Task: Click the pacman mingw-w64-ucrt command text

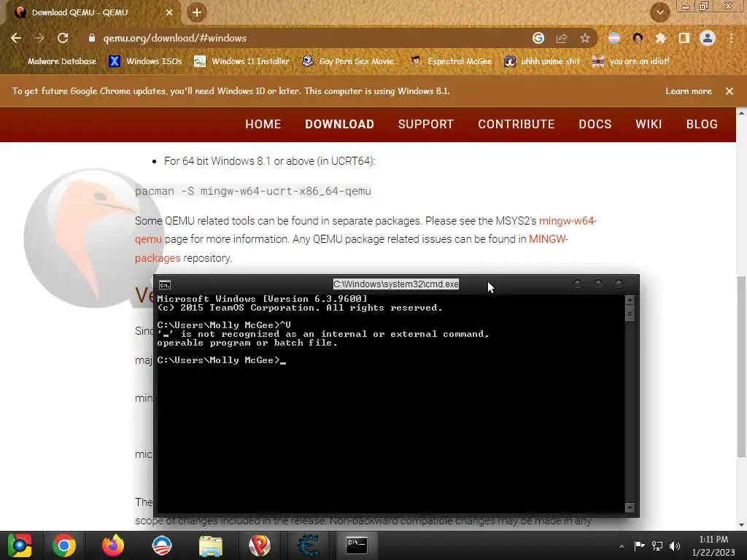Action: [253, 192]
